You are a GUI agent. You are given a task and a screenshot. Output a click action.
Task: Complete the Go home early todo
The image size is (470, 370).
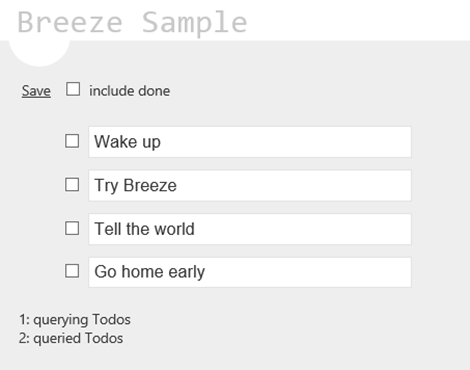[72, 271]
